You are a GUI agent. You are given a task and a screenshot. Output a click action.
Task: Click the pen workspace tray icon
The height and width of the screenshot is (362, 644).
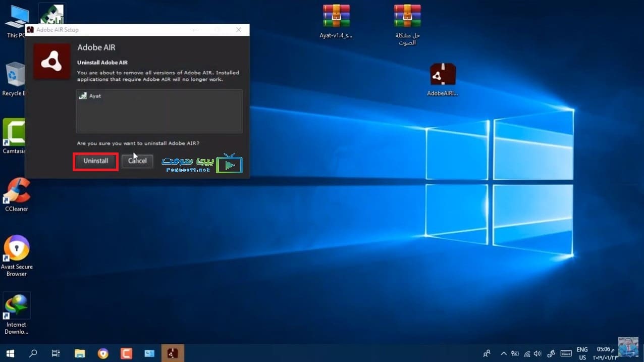551,353
